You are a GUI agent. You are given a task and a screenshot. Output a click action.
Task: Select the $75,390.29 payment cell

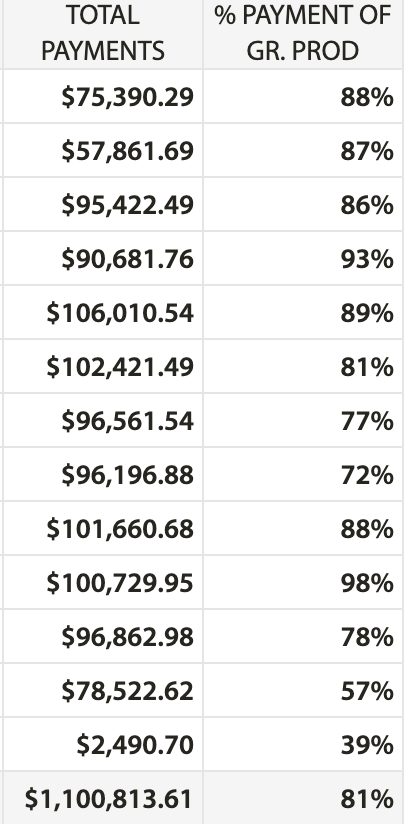point(103,96)
